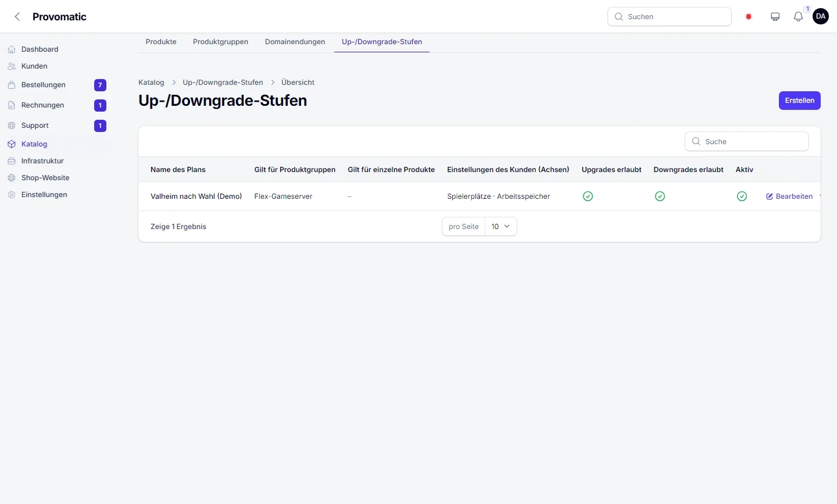Click the Downgrades erlaubt green checkmark
Viewport: 837px width, 504px height.
[x=660, y=196]
